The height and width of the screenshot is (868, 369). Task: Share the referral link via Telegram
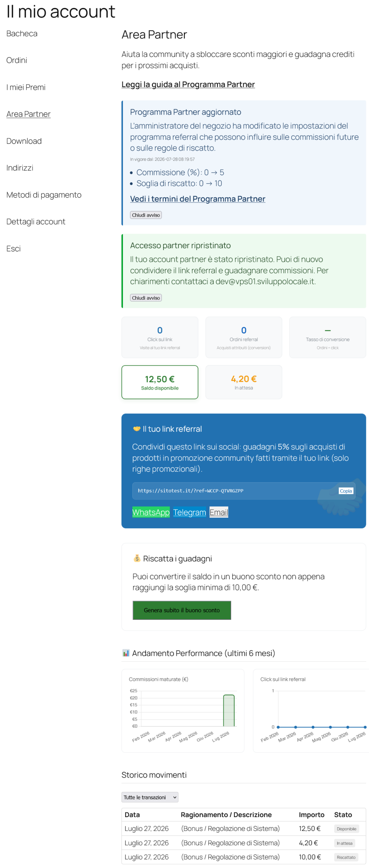(189, 512)
